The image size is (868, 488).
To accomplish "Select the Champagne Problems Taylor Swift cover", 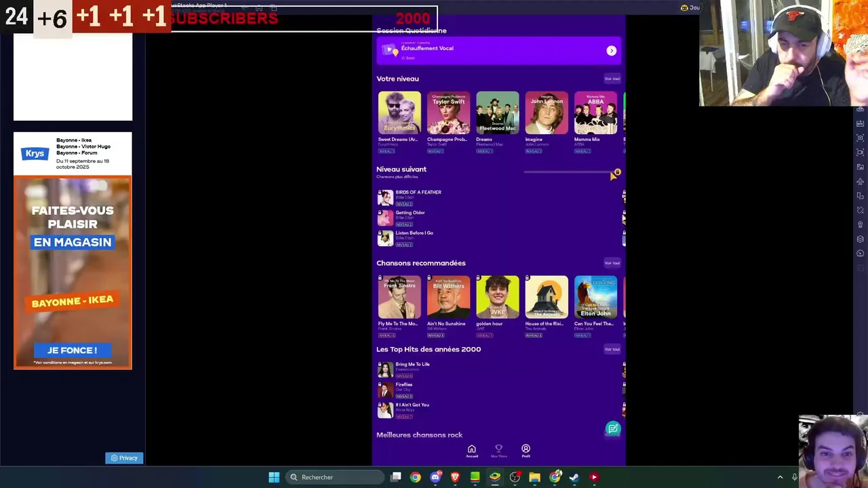I will pyautogui.click(x=448, y=113).
